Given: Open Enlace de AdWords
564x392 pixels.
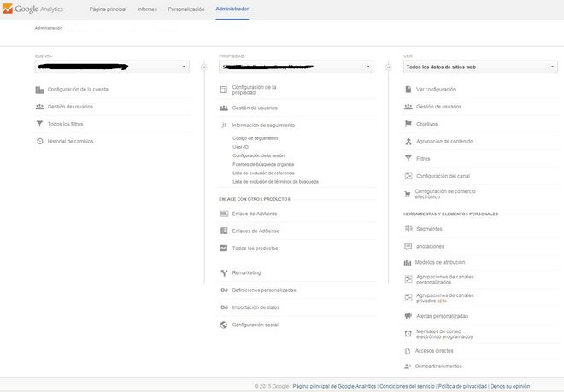Looking at the screenshot, I should (x=255, y=214).
